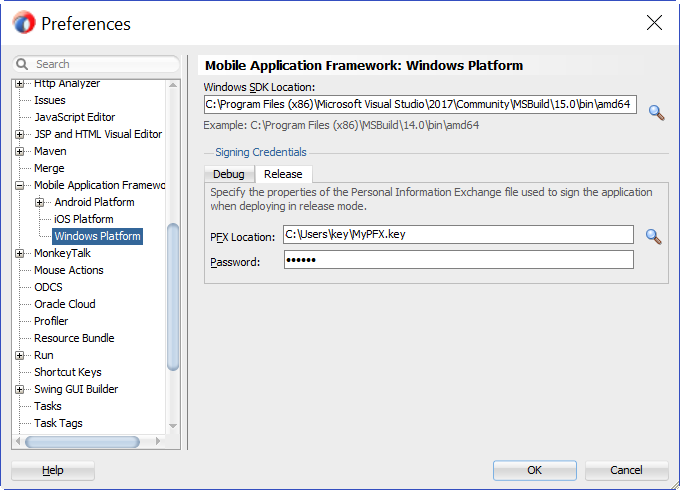Viewport: 680px width, 490px height.
Task: Close the Preferences dialog
Action: click(x=654, y=23)
